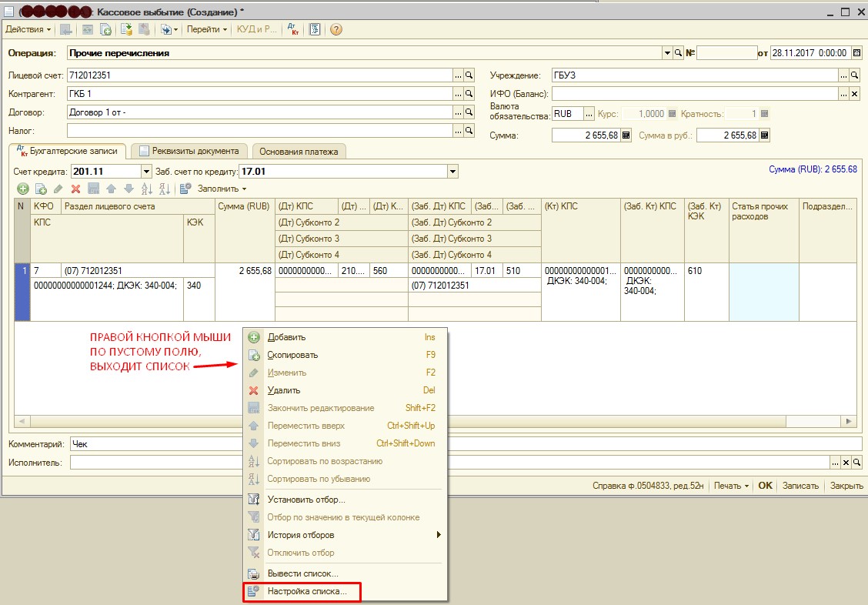Click the copy row icon in table toolbar

pos(41,189)
